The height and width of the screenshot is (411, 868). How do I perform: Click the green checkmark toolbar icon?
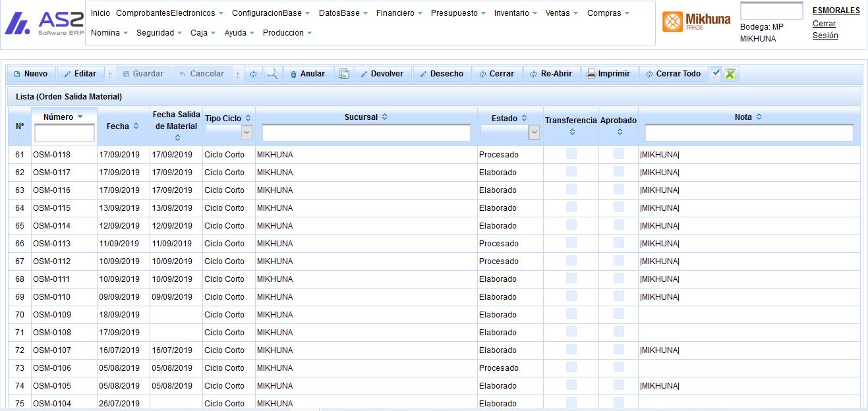point(715,73)
